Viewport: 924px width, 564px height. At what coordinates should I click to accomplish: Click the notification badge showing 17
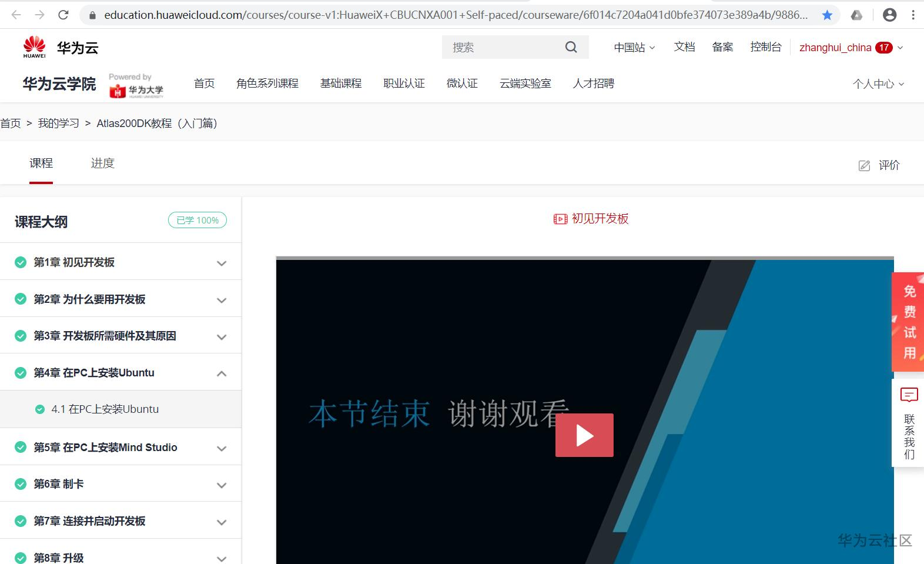[884, 48]
